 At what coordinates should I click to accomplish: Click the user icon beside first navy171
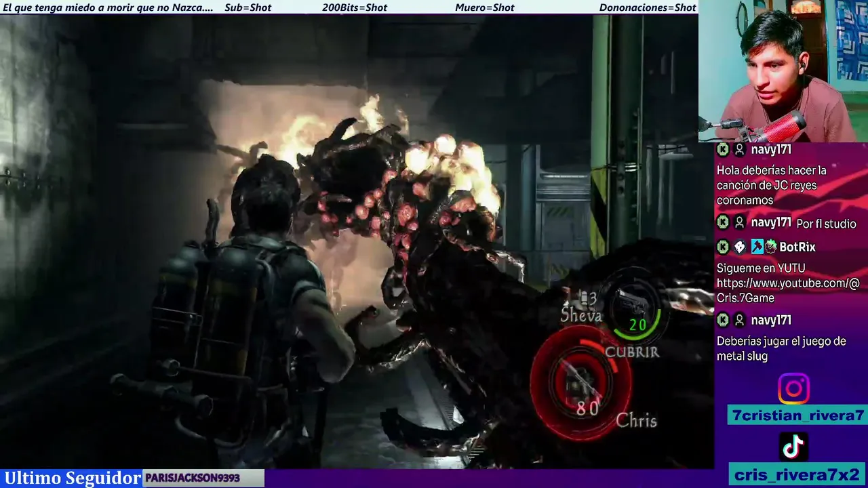coord(740,150)
